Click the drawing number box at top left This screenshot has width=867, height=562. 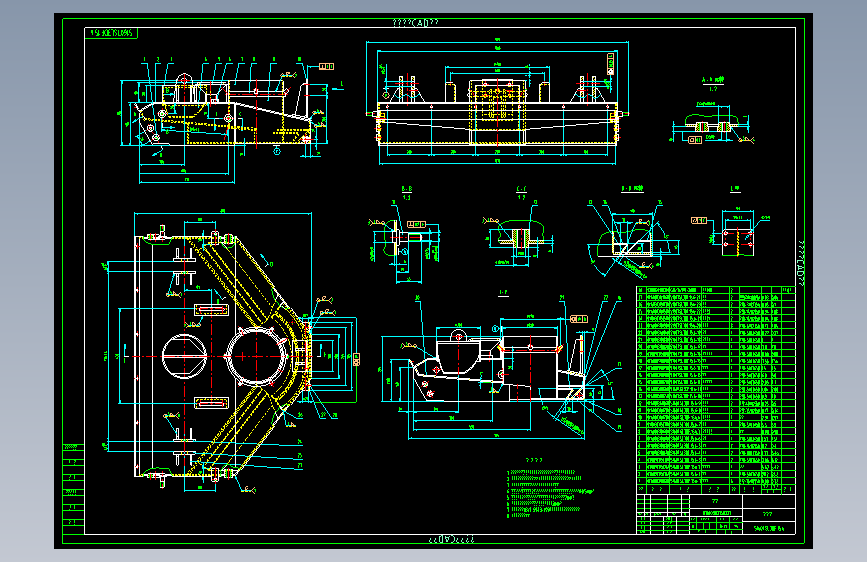[x=111, y=33]
